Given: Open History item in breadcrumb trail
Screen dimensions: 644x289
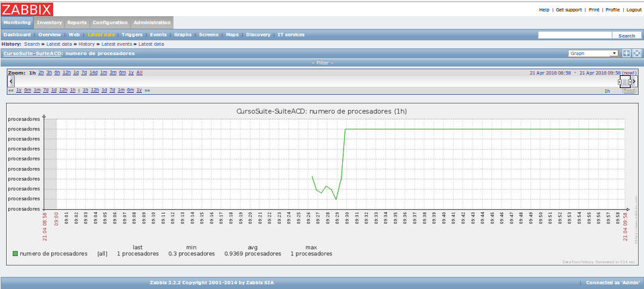Looking at the screenshot, I should coord(87,44).
